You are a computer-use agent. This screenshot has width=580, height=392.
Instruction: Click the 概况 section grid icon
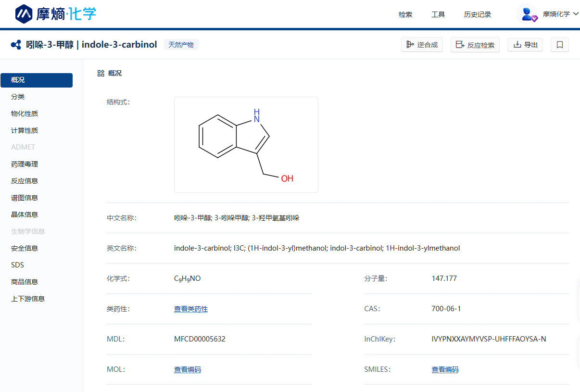(x=101, y=73)
